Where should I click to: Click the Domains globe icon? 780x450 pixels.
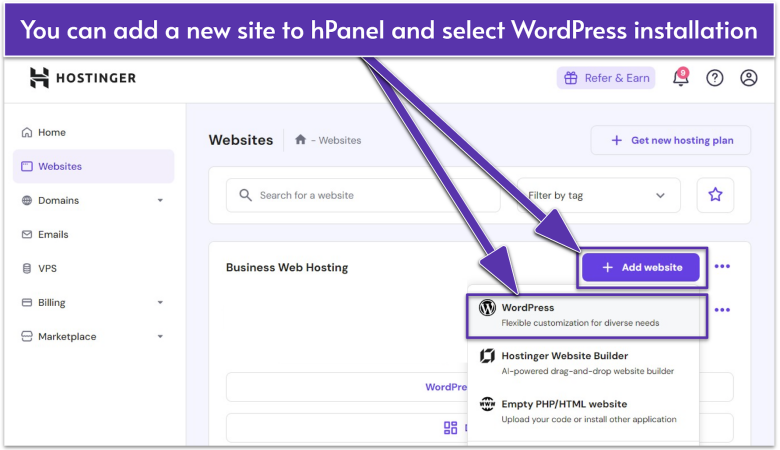click(x=27, y=200)
